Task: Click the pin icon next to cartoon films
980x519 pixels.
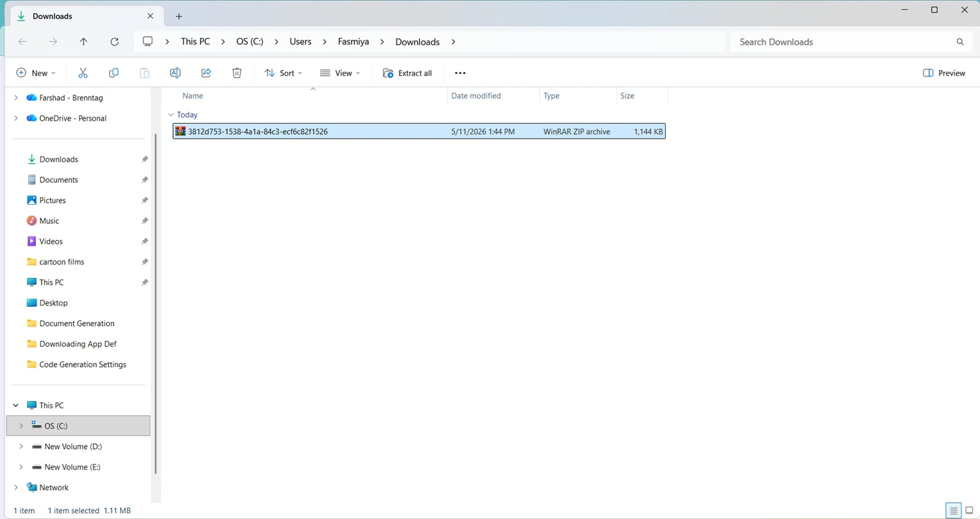Action: coord(144,262)
